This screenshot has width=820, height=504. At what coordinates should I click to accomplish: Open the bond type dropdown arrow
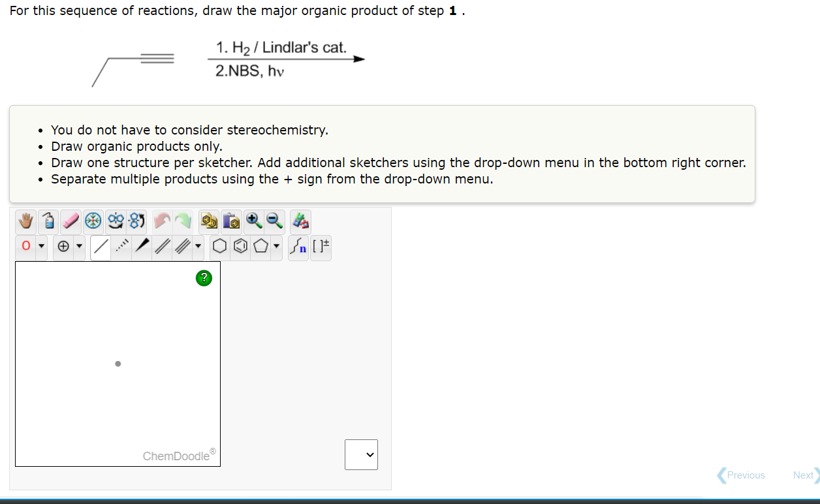(199, 247)
